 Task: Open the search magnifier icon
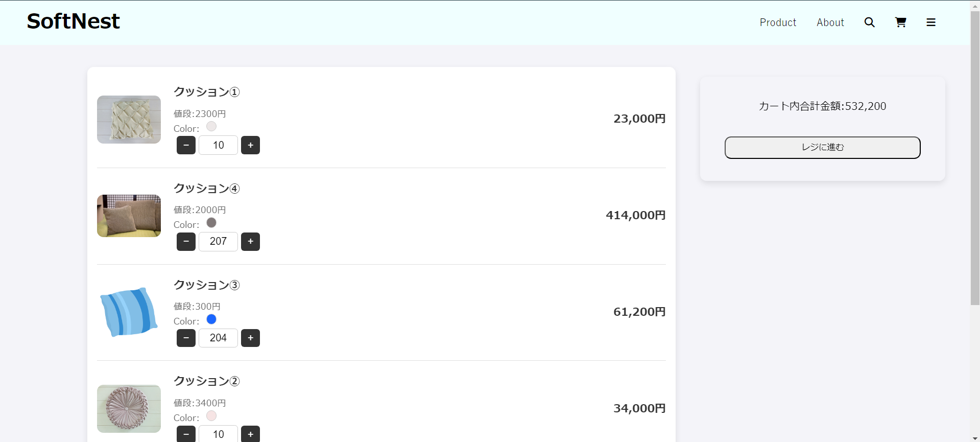869,22
